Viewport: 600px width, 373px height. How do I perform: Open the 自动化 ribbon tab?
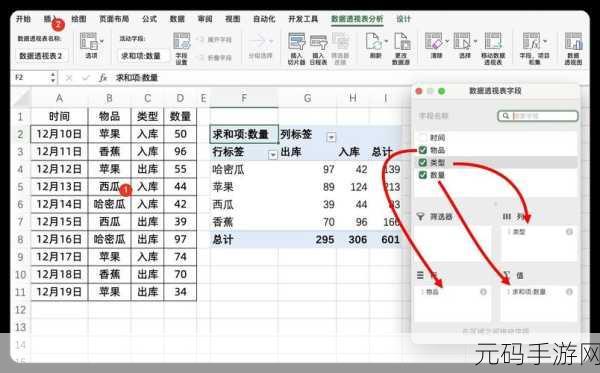tap(264, 19)
